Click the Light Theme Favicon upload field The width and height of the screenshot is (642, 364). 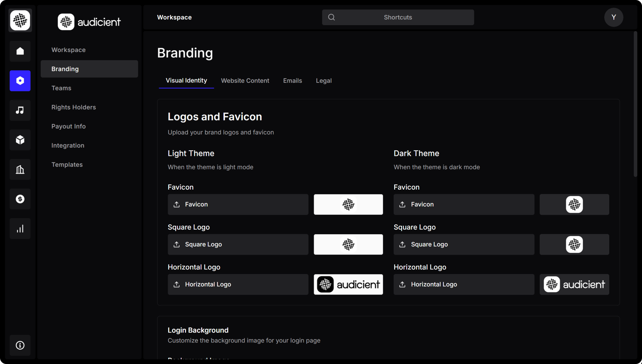tap(238, 204)
